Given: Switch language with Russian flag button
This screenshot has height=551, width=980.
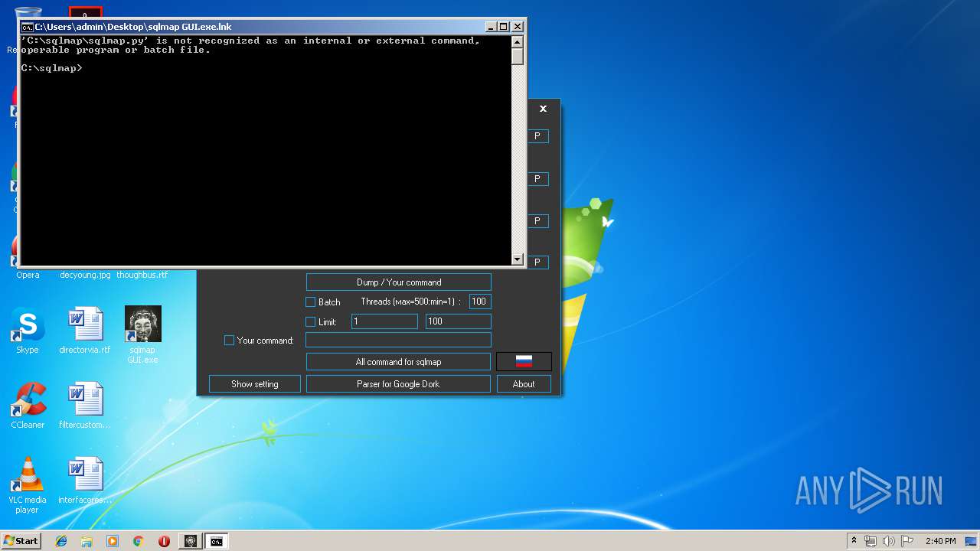Looking at the screenshot, I should (x=524, y=361).
